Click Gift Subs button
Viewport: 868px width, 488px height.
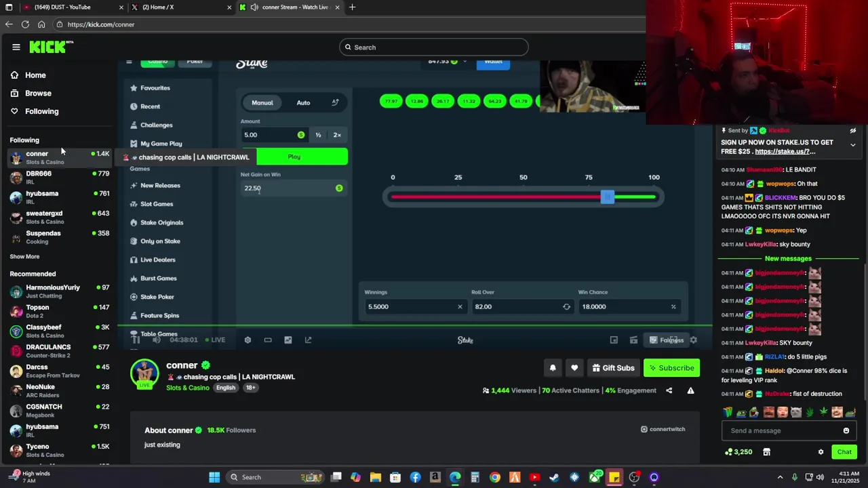pos(613,368)
